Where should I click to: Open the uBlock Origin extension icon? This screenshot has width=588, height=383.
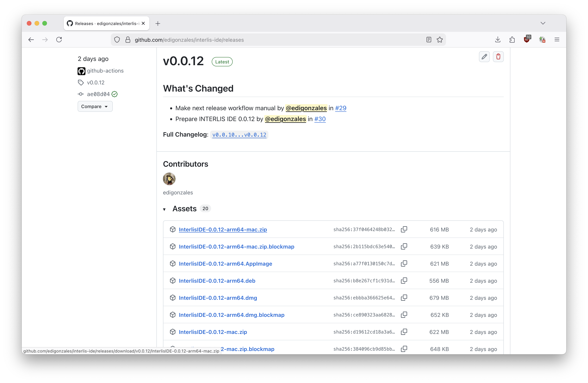tap(527, 40)
